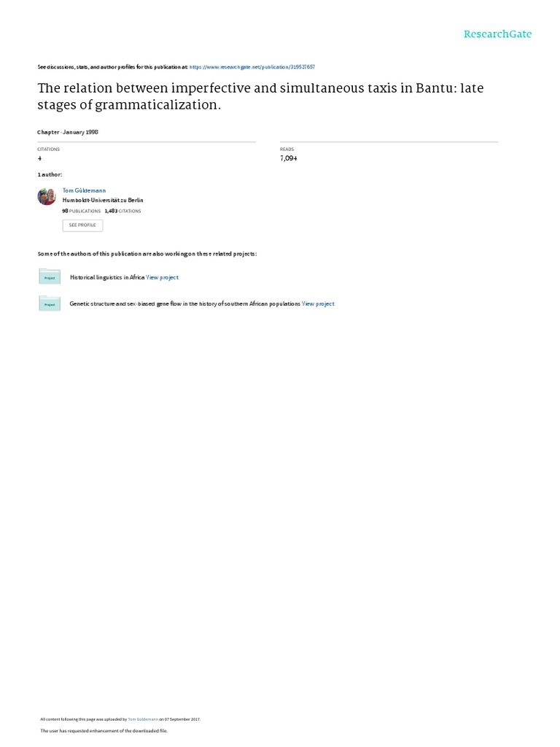The image size is (560, 747).
Task: Click the Historical linguistics project folder icon
Action: point(50,276)
